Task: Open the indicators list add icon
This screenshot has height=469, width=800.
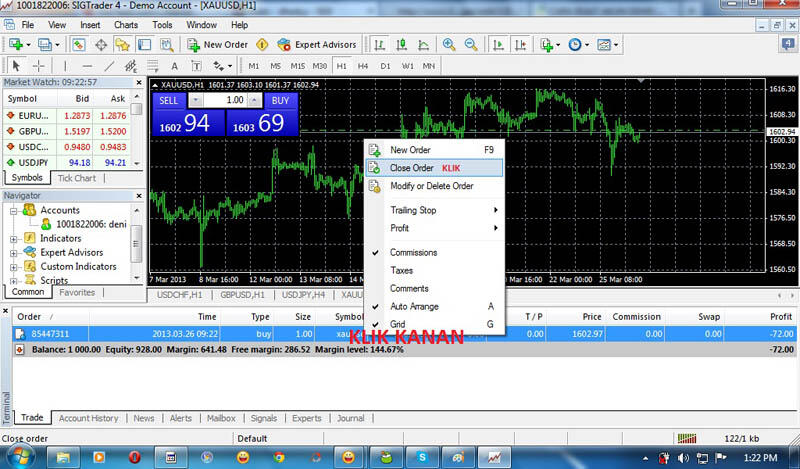Action: tap(547, 45)
